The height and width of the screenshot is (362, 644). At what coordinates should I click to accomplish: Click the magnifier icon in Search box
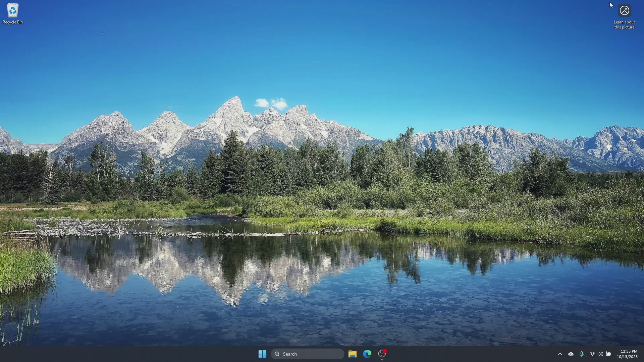click(x=277, y=354)
